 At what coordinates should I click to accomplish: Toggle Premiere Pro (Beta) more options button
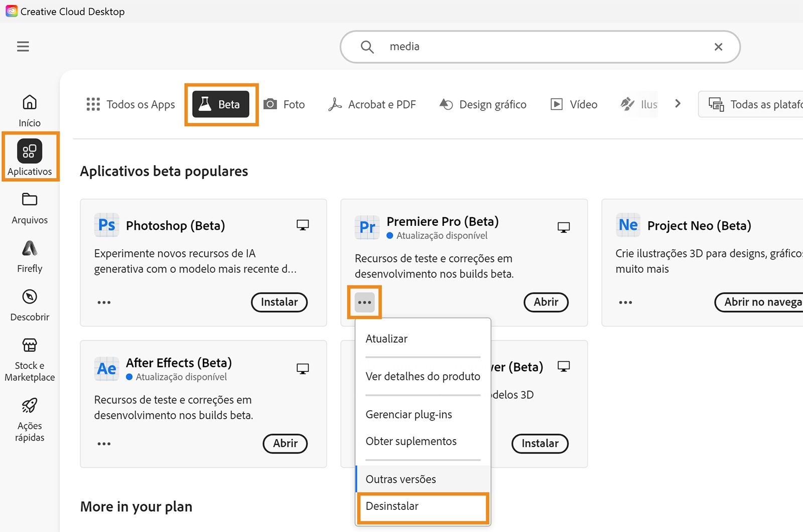click(x=365, y=303)
